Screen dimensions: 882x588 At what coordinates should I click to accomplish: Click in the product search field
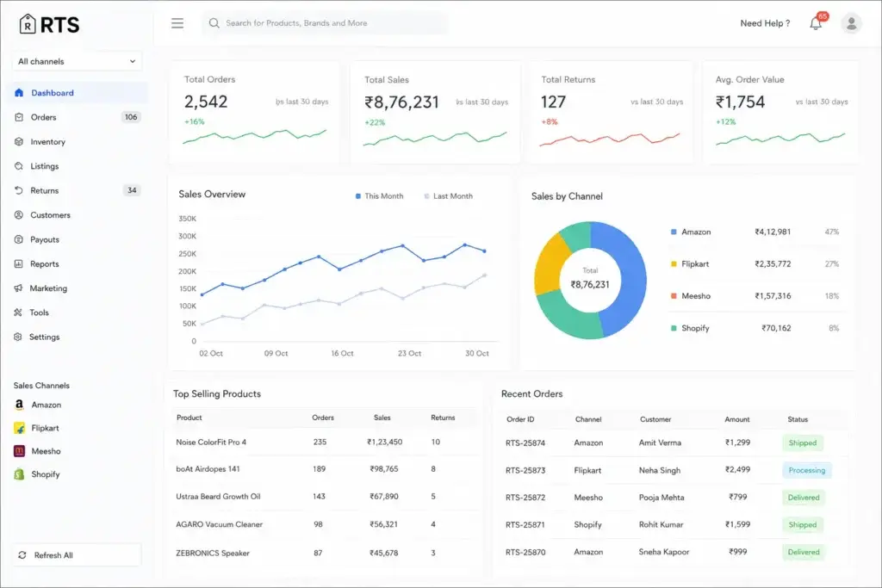(x=325, y=23)
